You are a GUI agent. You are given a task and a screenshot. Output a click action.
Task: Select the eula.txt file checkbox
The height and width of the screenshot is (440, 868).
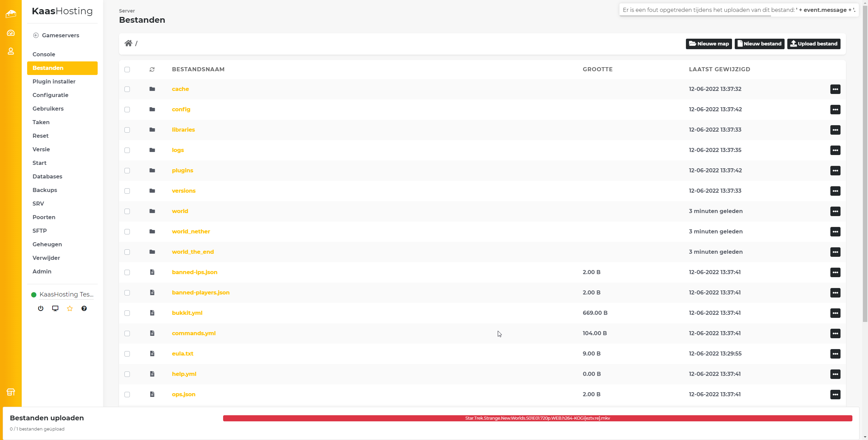click(127, 354)
